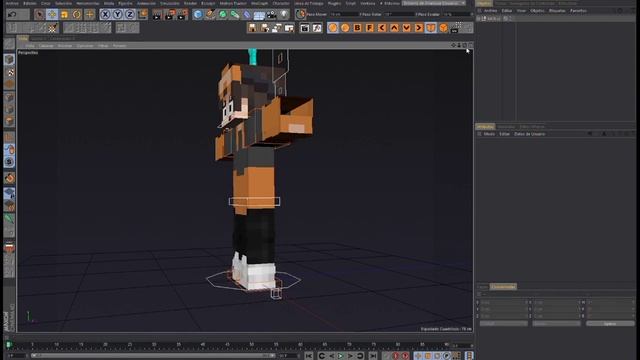Open the coordinate mode dropdown left of Aplicar
640x360 pixels.
coord(556,324)
